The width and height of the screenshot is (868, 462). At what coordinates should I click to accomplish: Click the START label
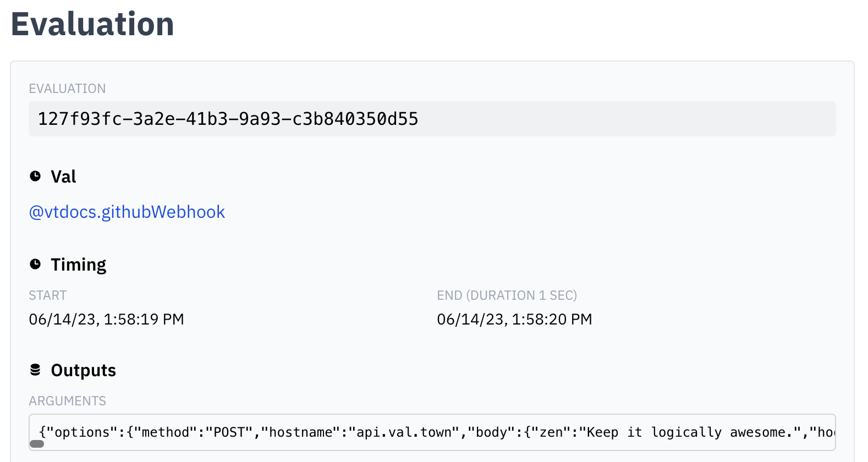pos(48,295)
